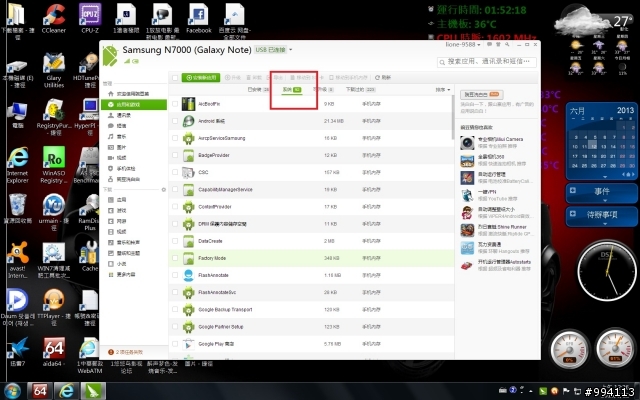Image resolution: width=640 pixels, height=400 pixels.
Task: Open pictures via the image icon in sidebar
Action: (x=111, y=147)
